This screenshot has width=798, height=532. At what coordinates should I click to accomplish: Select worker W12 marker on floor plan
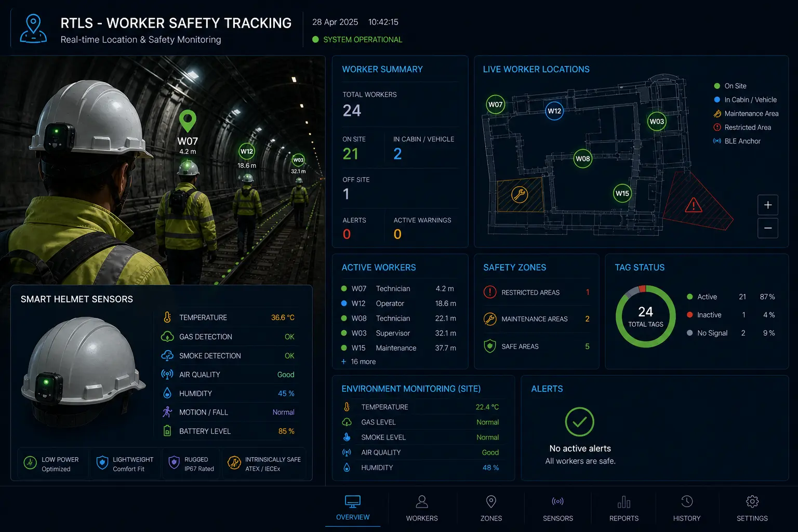(x=554, y=111)
